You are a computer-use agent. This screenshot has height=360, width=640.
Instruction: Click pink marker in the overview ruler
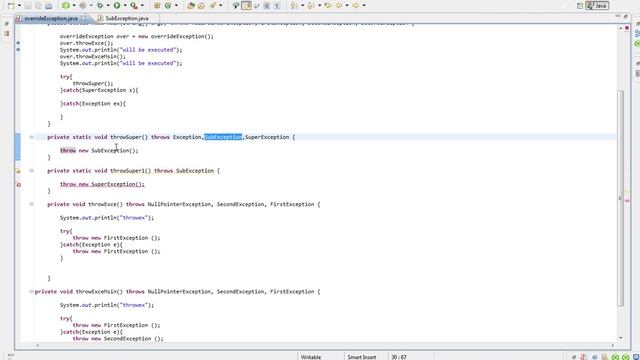click(x=627, y=200)
